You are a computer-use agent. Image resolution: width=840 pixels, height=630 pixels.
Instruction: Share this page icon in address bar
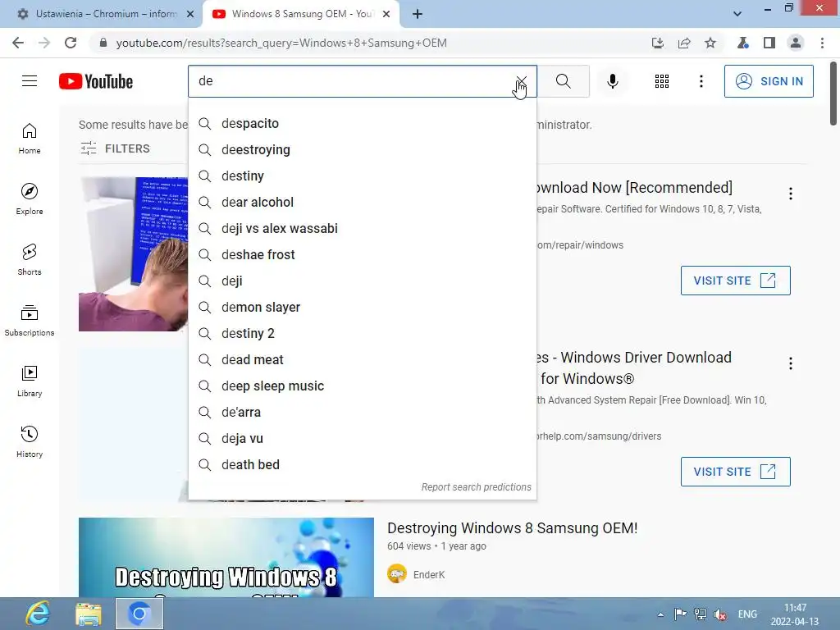point(684,43)
